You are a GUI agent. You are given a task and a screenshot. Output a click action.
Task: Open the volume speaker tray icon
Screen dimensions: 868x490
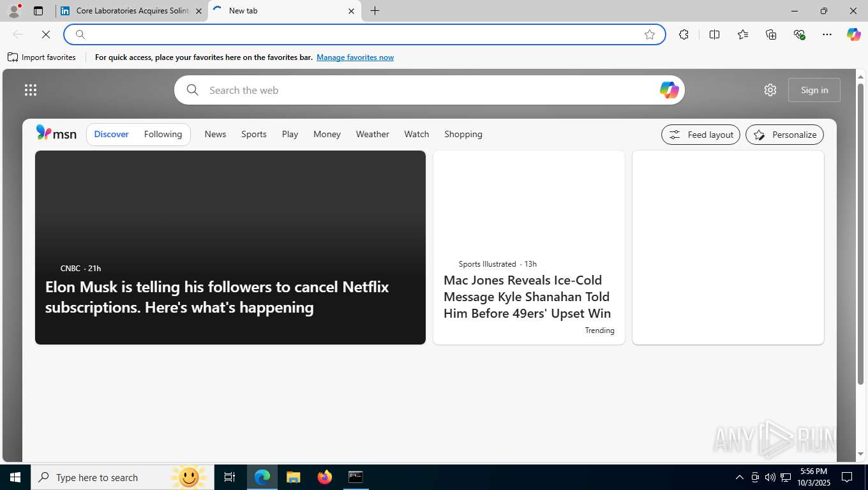coord(770,477)
